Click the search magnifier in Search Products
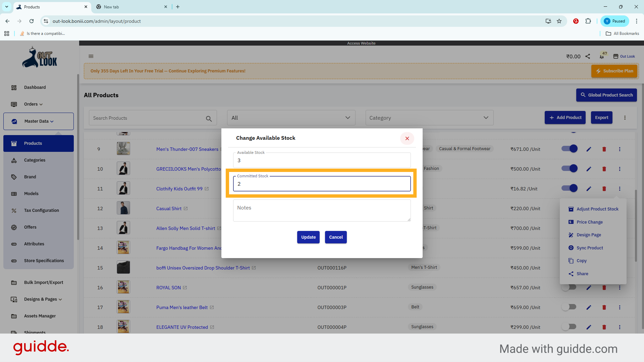Screen dimensions: 644x362 click(209, 119)
